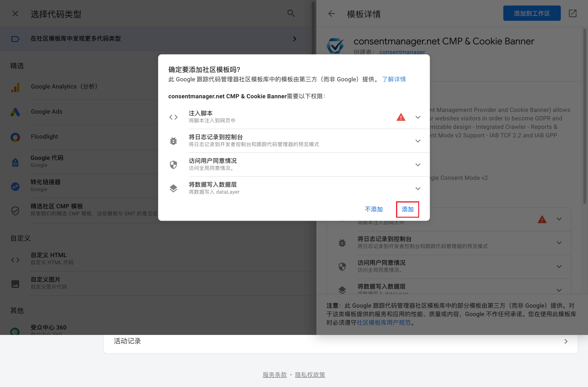Click the 精选社区 CMP 模板 shield icon

coord(15,210)
